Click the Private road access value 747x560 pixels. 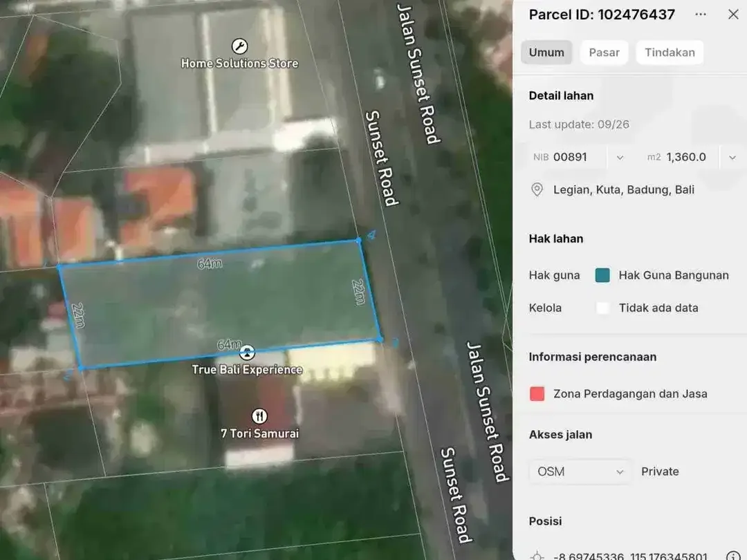(660, 472)
